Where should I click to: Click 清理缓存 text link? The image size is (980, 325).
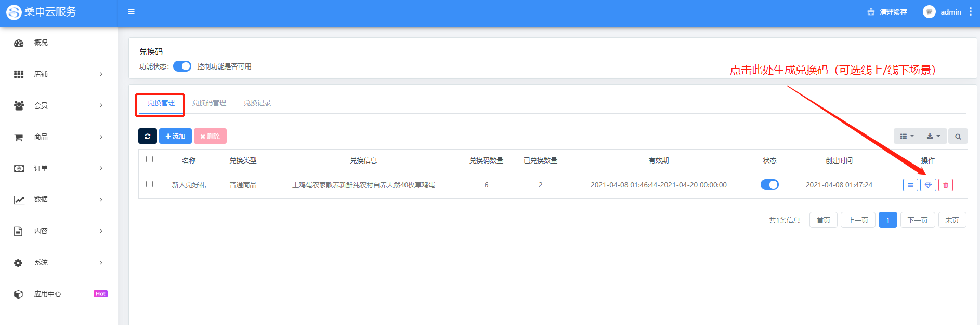(893, 12)
